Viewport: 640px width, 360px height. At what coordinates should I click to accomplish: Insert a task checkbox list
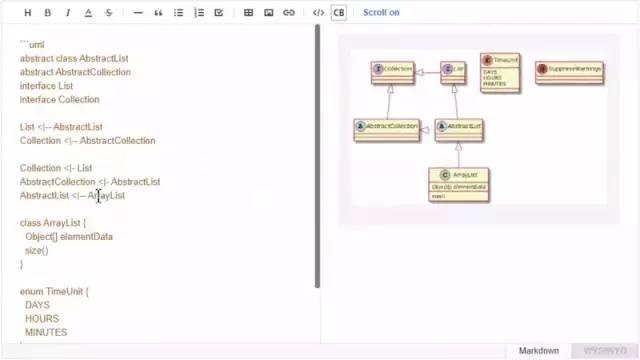pos(219,13)
